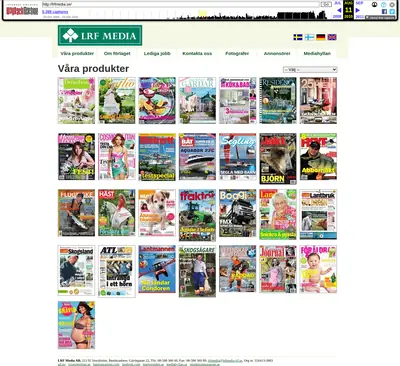Switch language with the Swedish flag

[x=298, y=37]
